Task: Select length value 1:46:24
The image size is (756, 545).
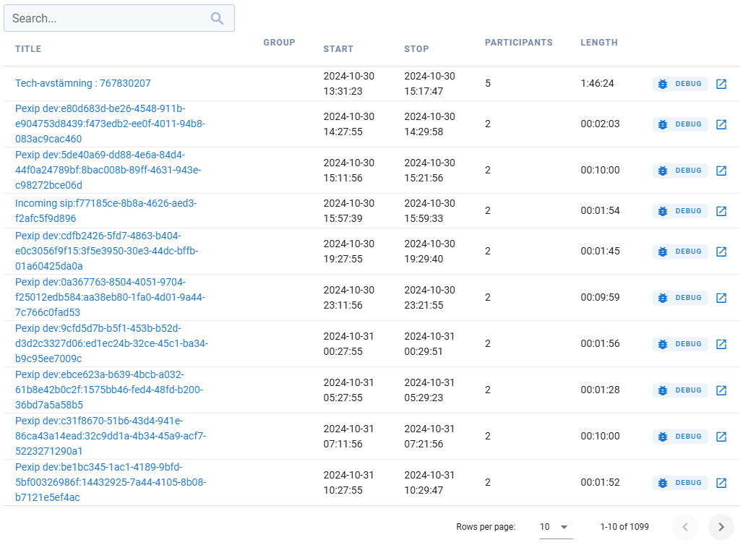Action: tap(598, 83)
